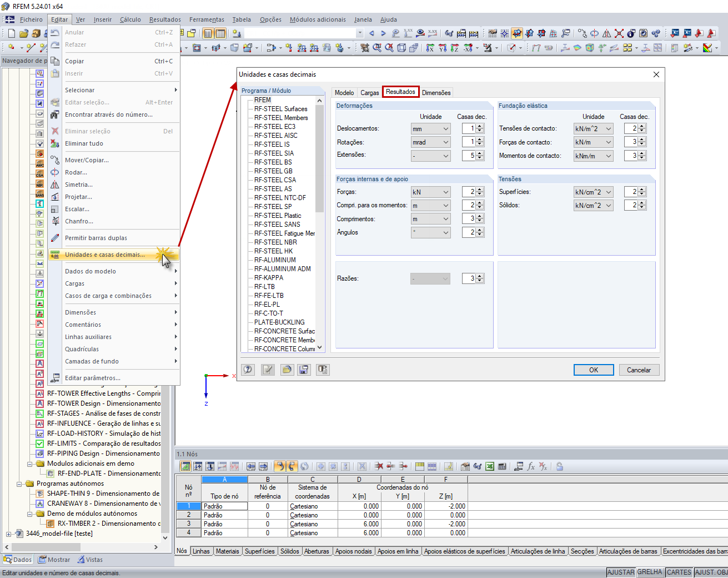
Task: Click the CRANEWAY 8 program icon
Action: coord(40,504)
